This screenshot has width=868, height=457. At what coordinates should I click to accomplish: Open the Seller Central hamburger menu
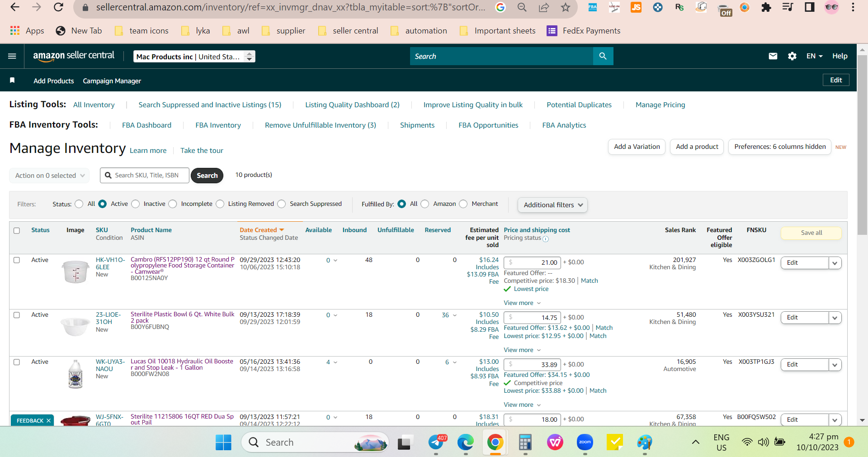coord(12,56)
